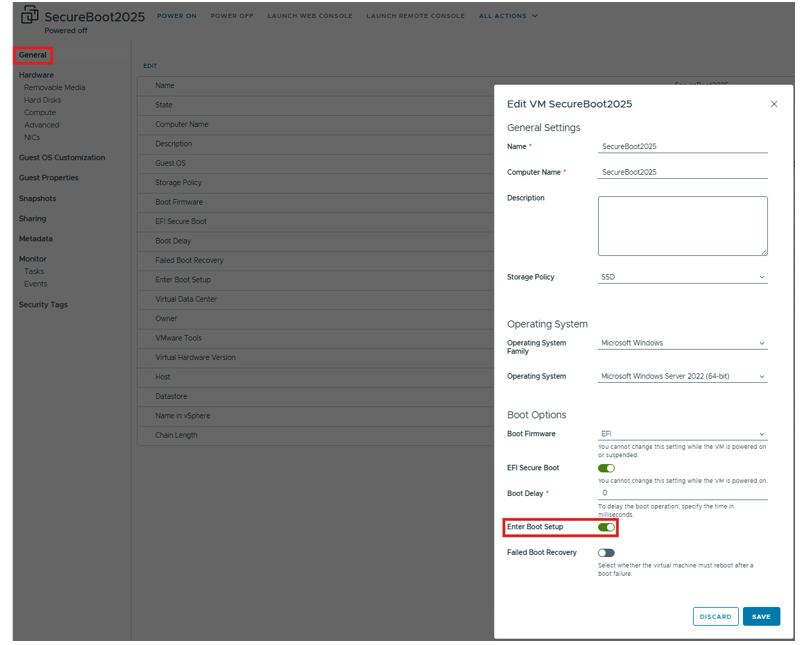Open NICs section

32,137
